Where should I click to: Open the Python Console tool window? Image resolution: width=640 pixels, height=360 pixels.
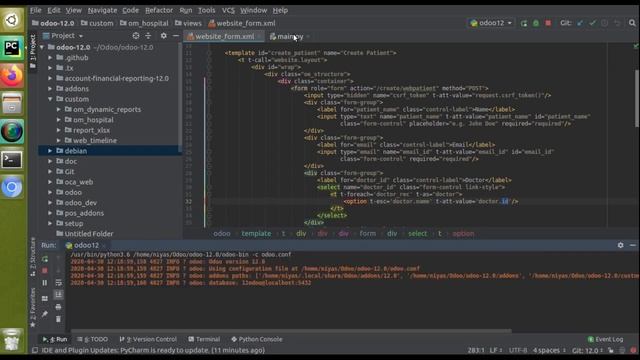[257, 339]
